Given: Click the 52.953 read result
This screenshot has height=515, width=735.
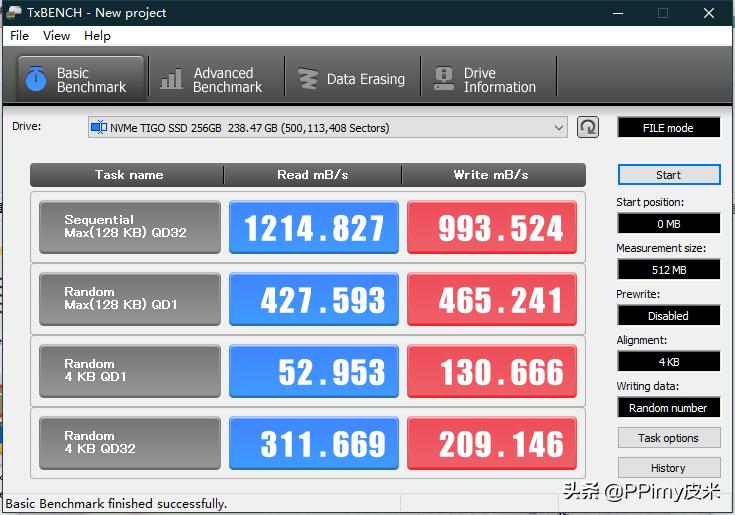Looking at the screenshot, I should [x=314, y=371].
